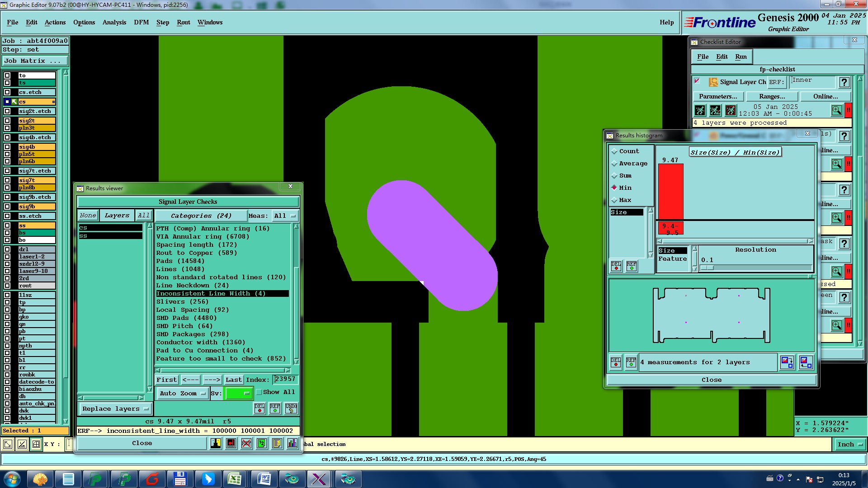Enable the Show All checkbox
868x488 pixels.
pyautogui.click(x=259, y=392)
